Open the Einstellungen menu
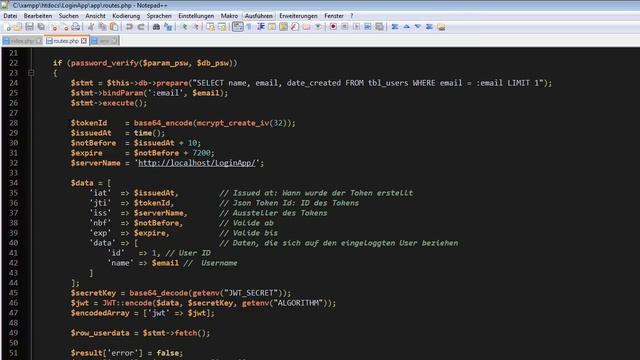640x360 pixels. 196,16
